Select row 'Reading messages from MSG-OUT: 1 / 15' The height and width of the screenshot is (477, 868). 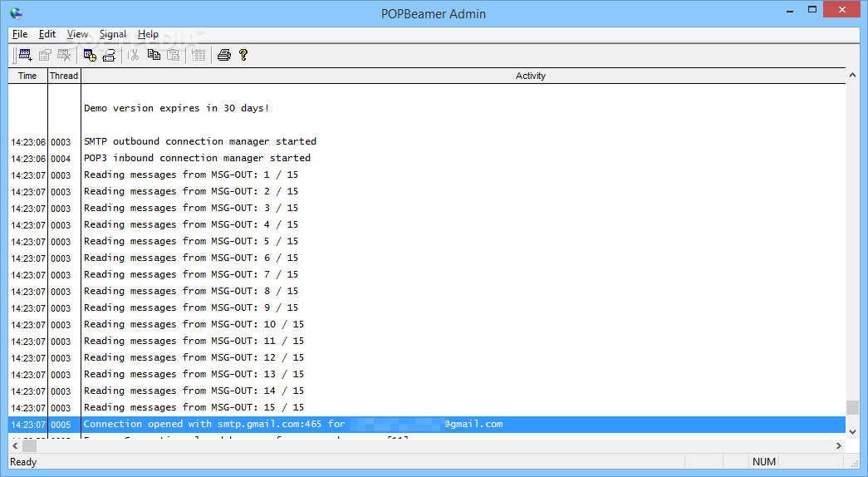point(427,175)
